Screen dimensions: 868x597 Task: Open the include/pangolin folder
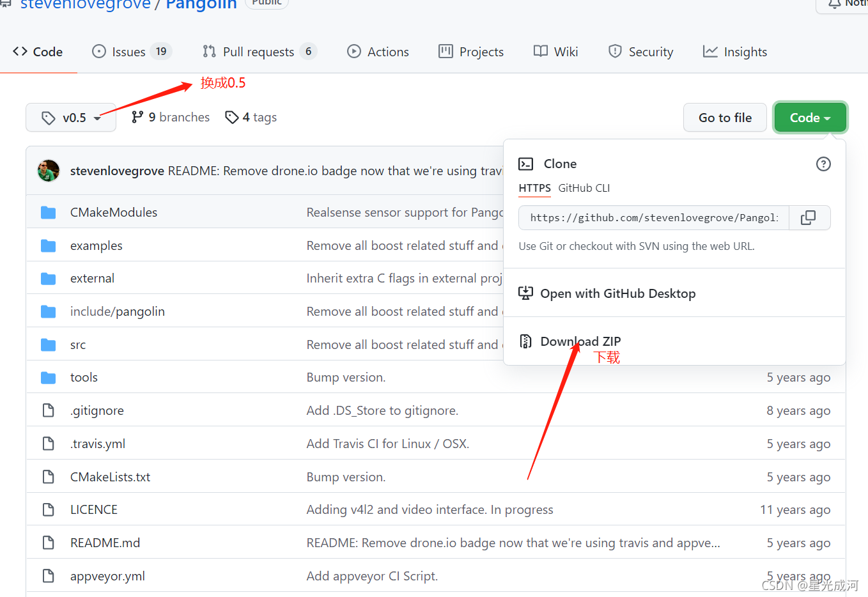118,311
